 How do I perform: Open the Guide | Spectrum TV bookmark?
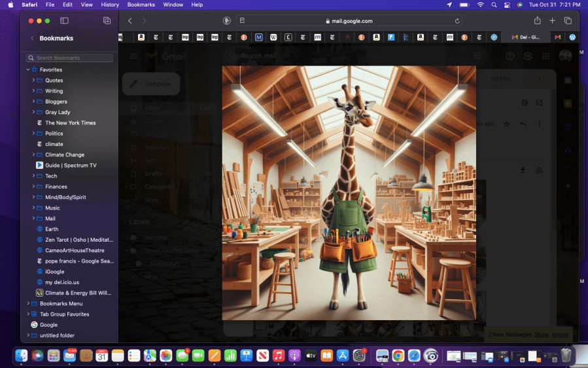pyautogui.click(x=70, y=166)
